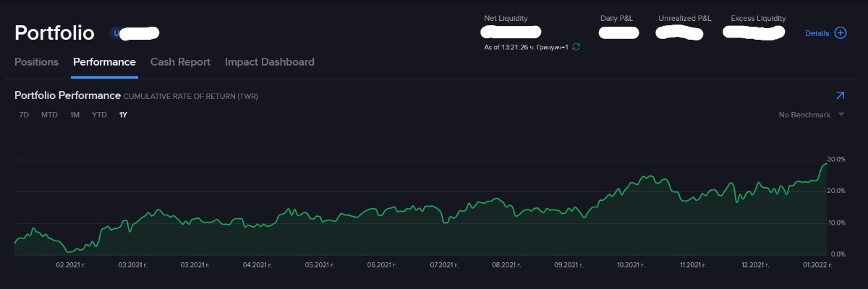
Task: Select the 1Y time range
Action: (x=123, y=115)
